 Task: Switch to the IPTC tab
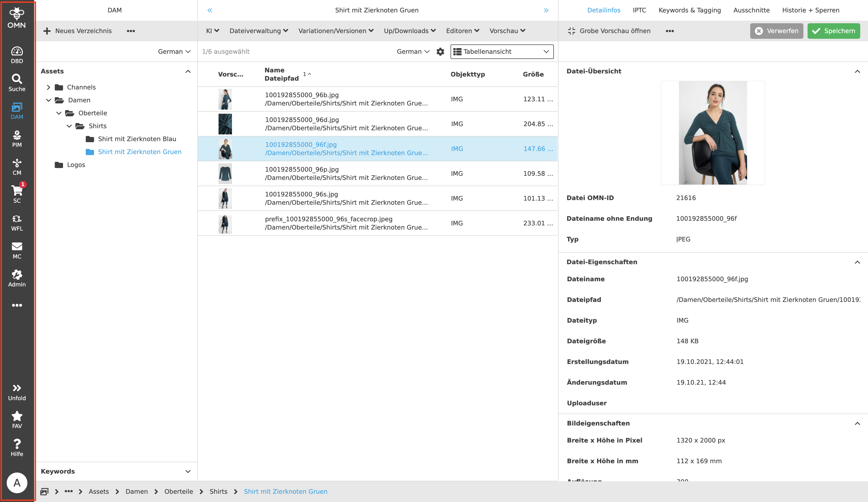[639, 10]
